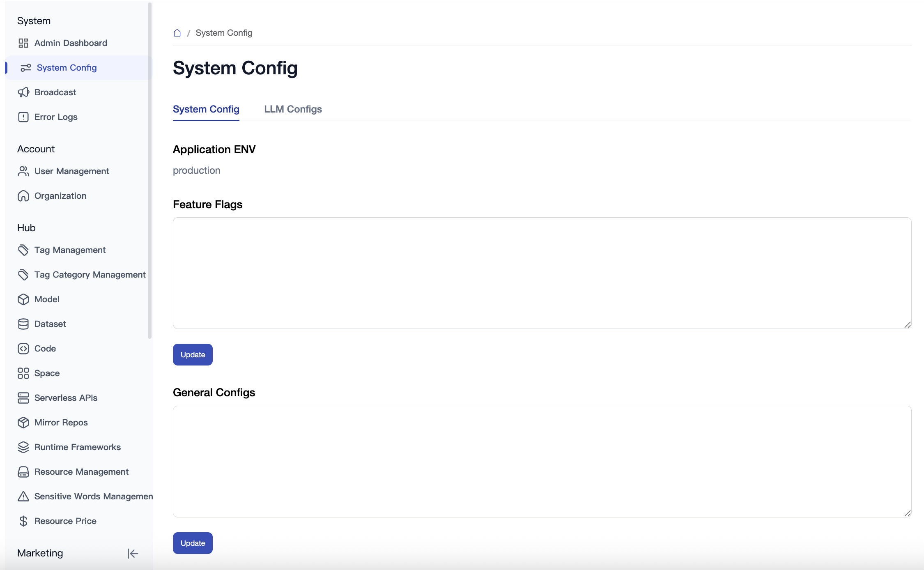Switch to the LLM Configs tab

[293, 109]
